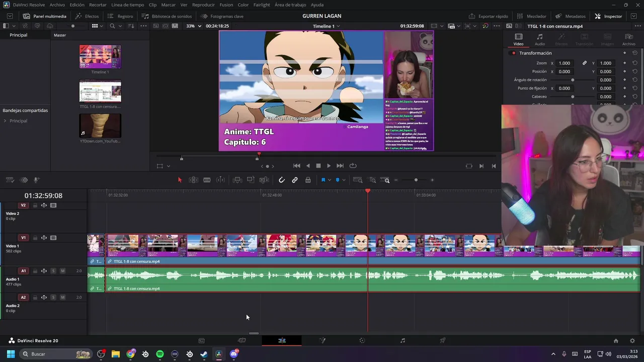Viewport: 644px width, 362px height.
Task: Choose the Blade edit tool
Action: [207, 180]
